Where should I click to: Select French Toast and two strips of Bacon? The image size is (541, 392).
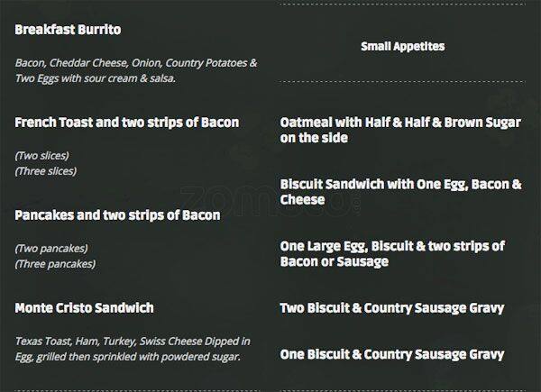(127, 122)
